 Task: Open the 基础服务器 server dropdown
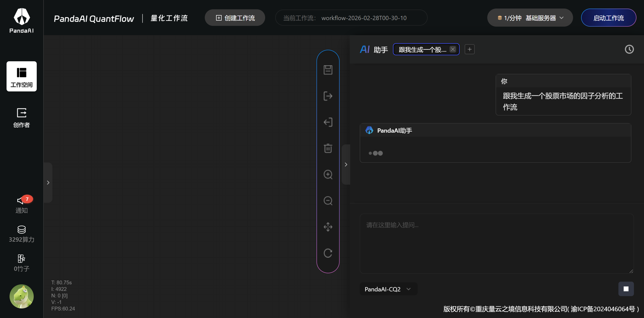(x=545, y=18)
